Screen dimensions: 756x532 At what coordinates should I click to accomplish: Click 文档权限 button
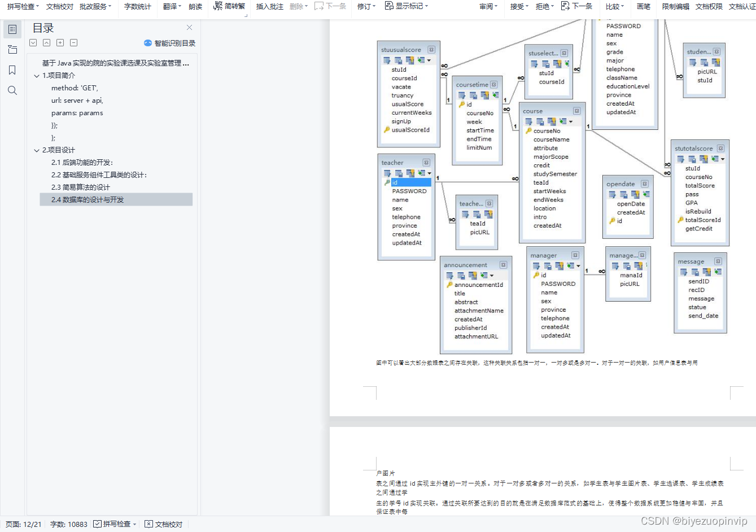[709, 6]
